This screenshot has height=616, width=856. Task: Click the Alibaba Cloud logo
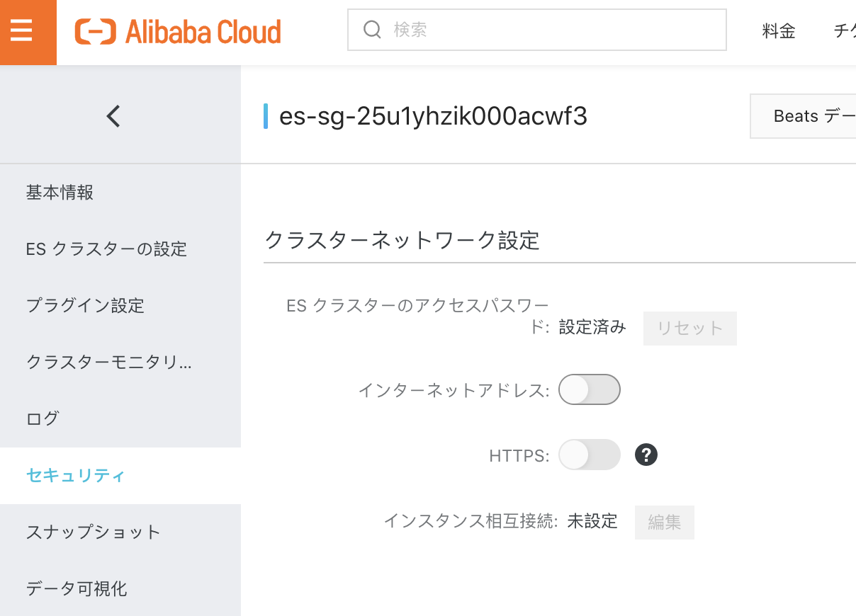(x=177, y=31)
